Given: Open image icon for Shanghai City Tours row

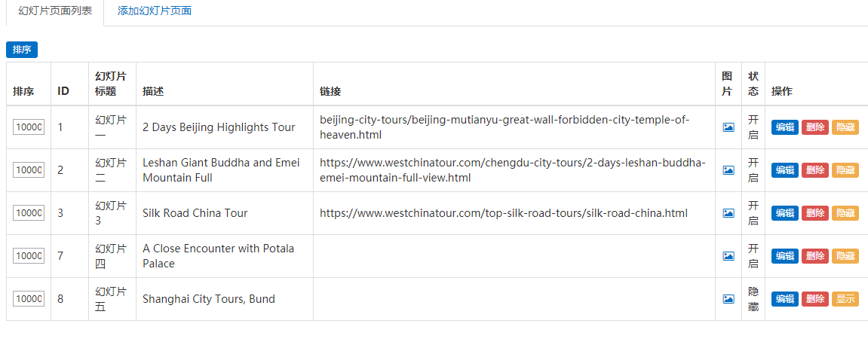Looking at the screenshot, I should click(728, 299).
